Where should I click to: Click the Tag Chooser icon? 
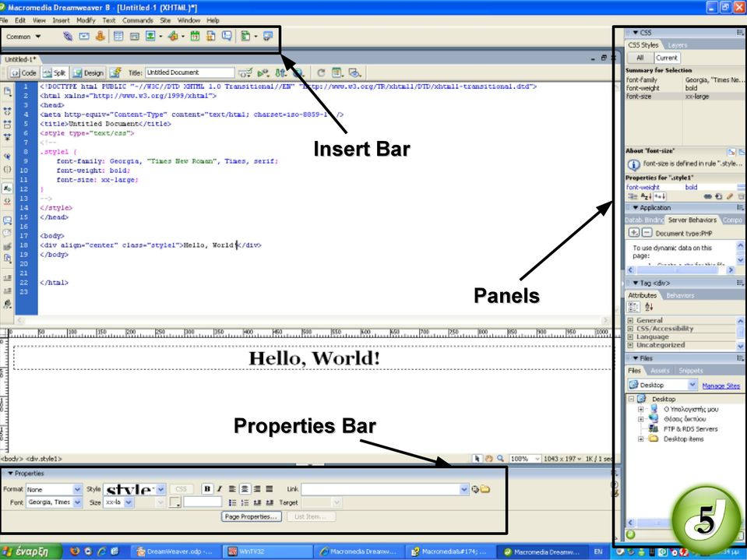[x=268, y=36]
